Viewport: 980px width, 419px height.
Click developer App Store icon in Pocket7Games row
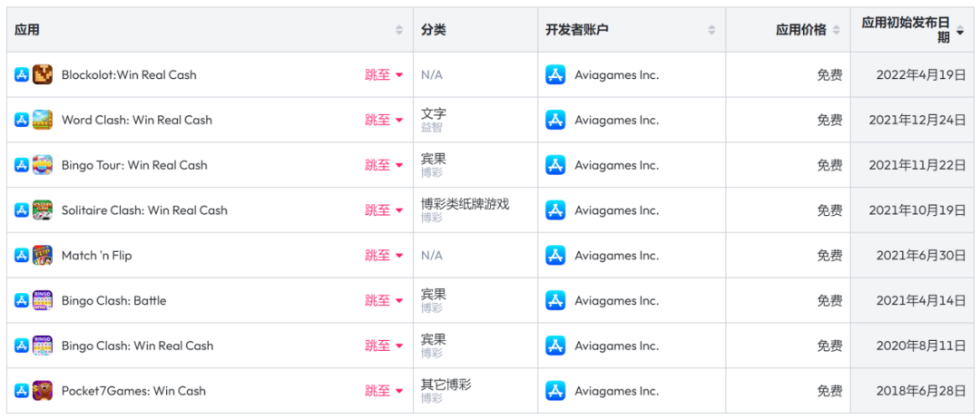pyautogui.click(x=555, y=391)
